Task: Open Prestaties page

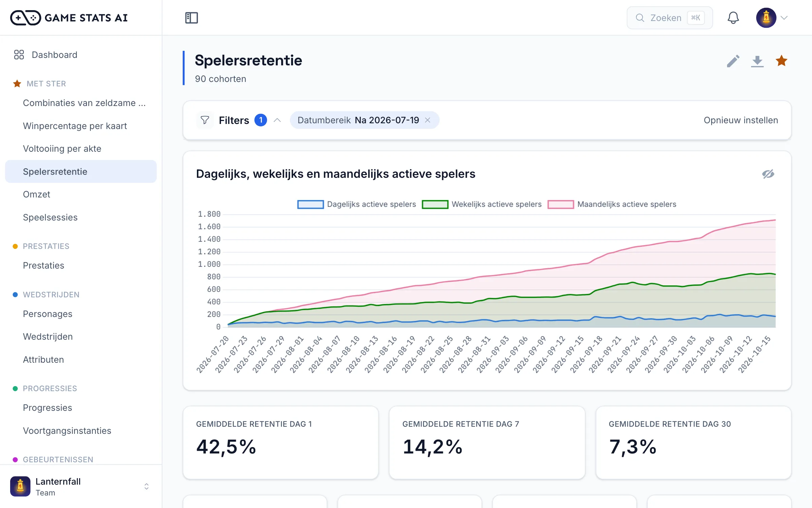Action: point(81,266)
